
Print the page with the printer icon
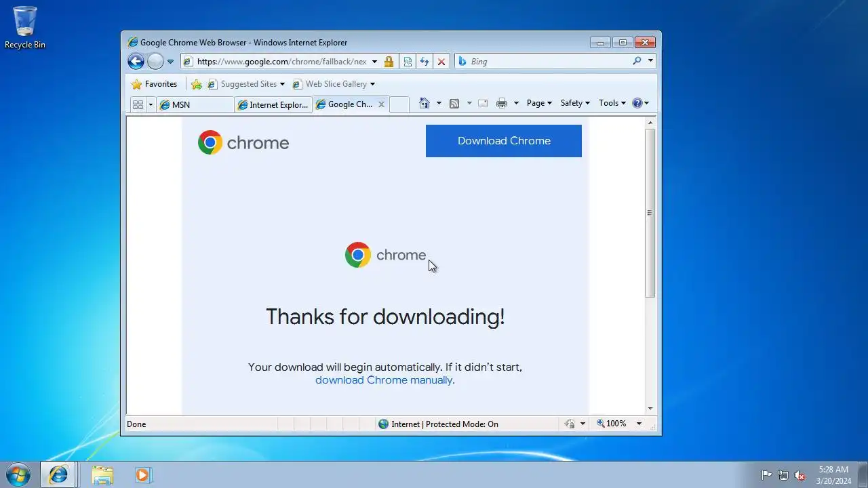click(x=502, y=103)
